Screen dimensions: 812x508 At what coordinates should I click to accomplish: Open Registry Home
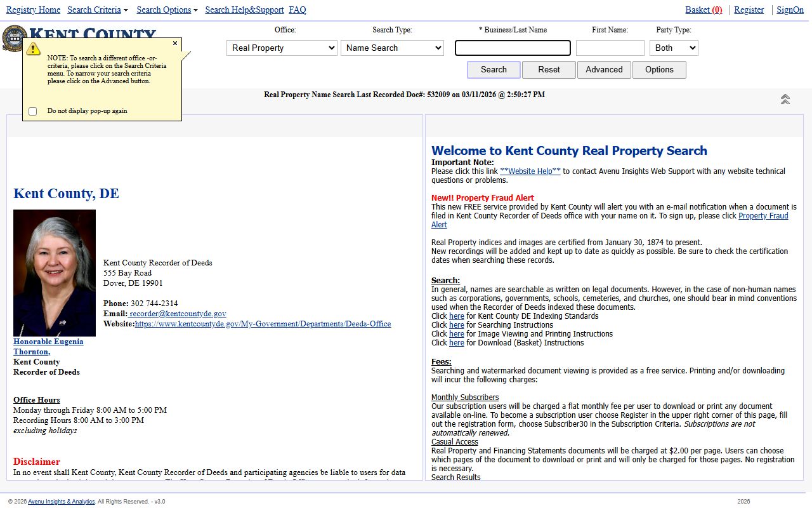pyautogui.click(x=33, y=10)
